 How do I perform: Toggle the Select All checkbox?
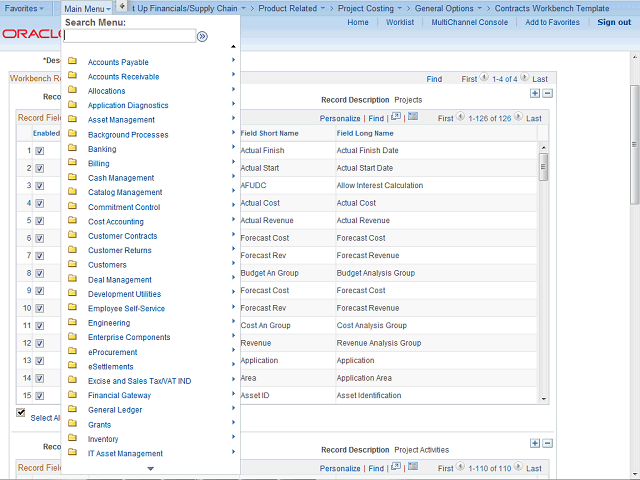pyautogui.click(x=21, y=412)
